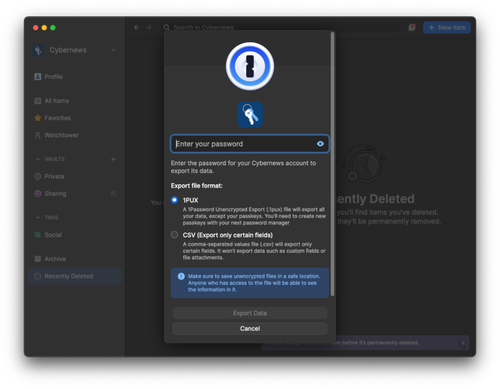Click the New Item button

[x=447, y=27]
